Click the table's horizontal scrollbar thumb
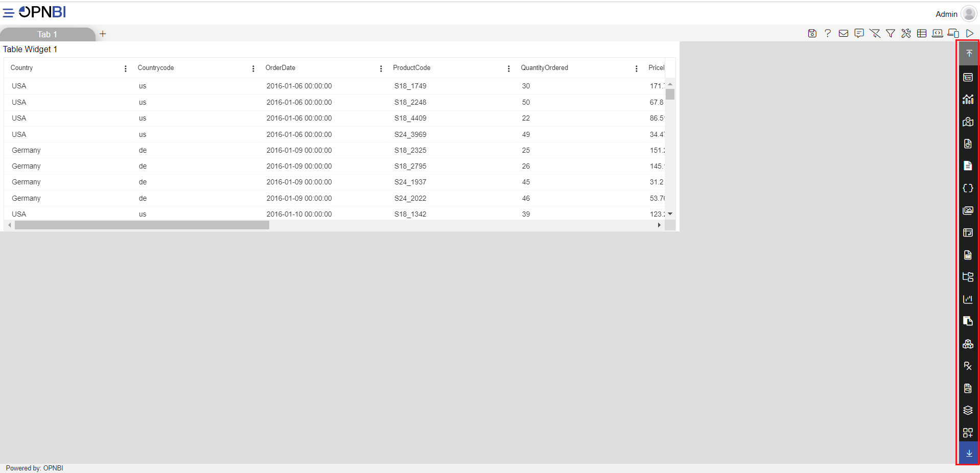This screenshot has width=980, height=473. point(142,225)
